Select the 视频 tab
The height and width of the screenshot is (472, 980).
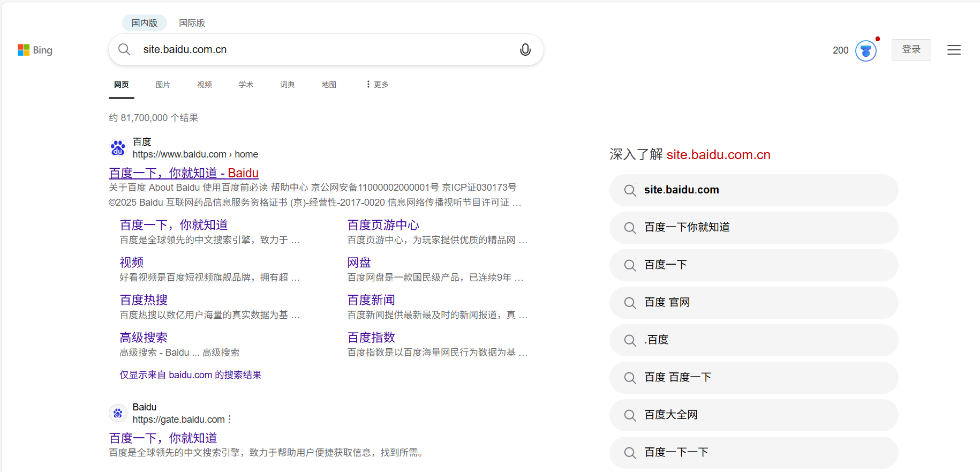tap(205, 84)
